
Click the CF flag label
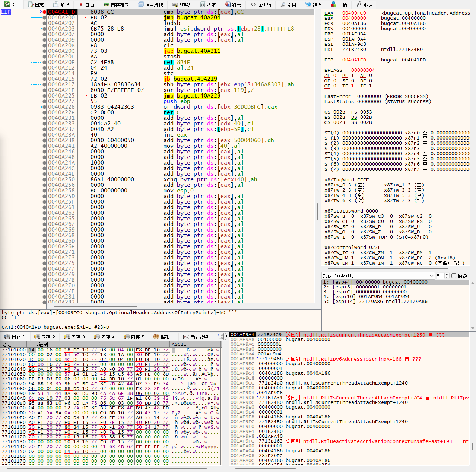click(x=327, y=86)
